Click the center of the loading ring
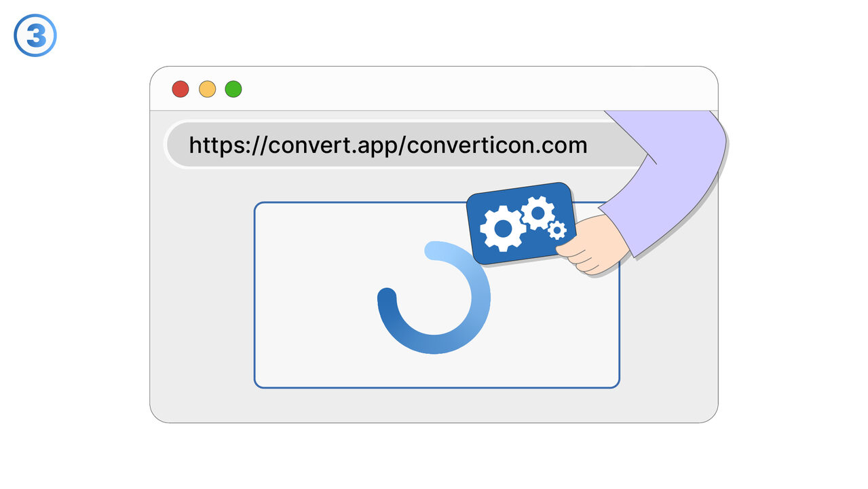The image size is (868, 489). pos(434,297)
